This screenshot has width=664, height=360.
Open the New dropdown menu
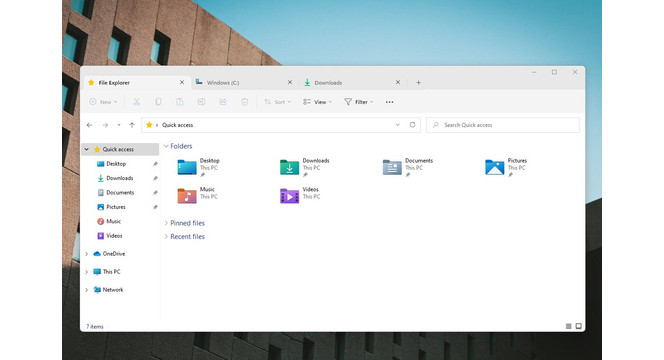coord(103,102)
